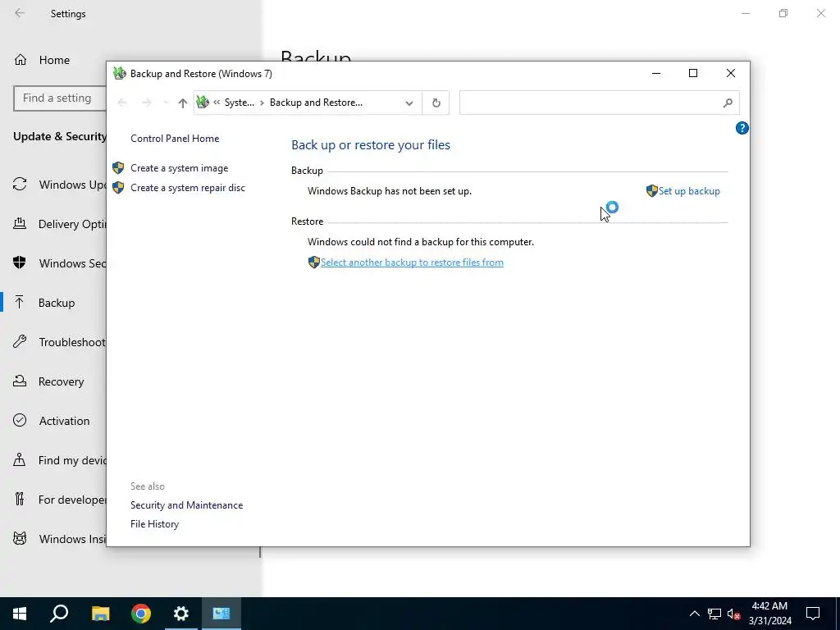Click the breadcrumb double-chevron overflow
840x630 pixels.
[217, 103]
